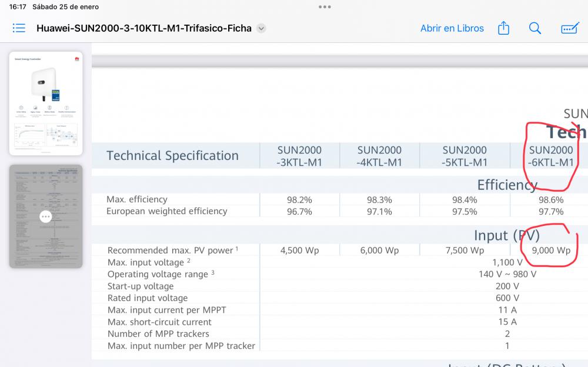Viewport: 588px width, 367px height.
Task: Select the 98.4% efficiency value
Action: click(x=465, y=199)
